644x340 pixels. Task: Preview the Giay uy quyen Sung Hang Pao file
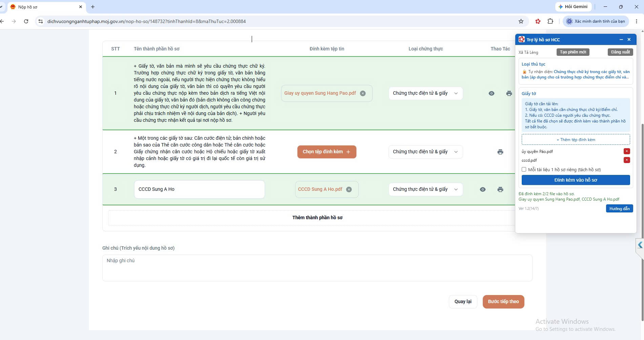492,93
